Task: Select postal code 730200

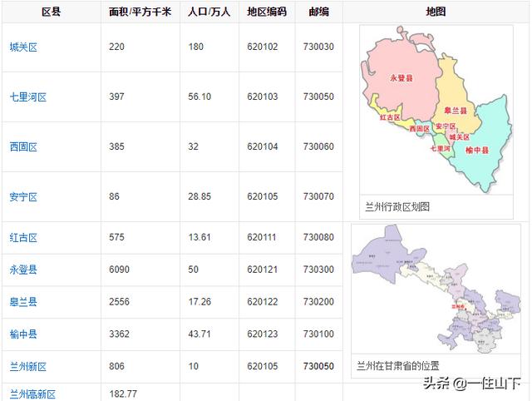Action: 318,301
